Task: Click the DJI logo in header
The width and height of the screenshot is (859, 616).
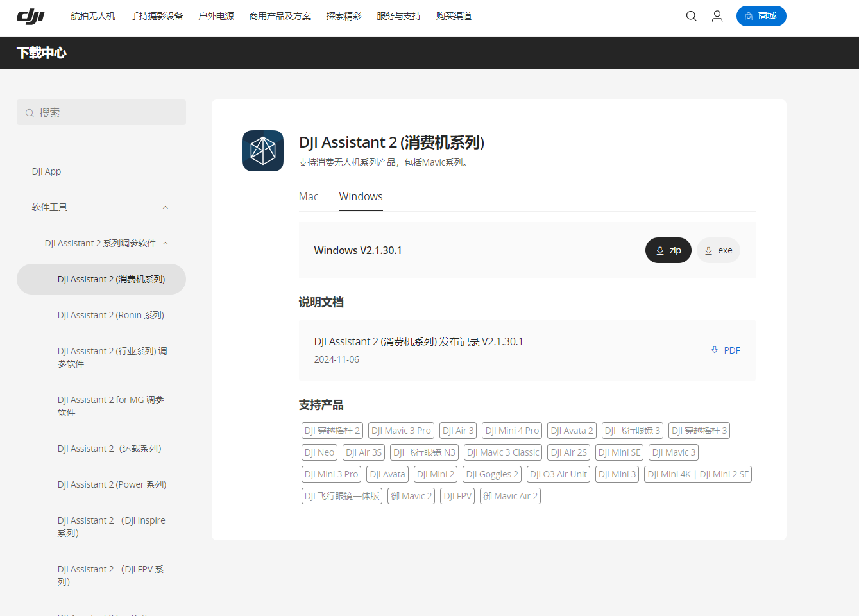Action: 30,16
